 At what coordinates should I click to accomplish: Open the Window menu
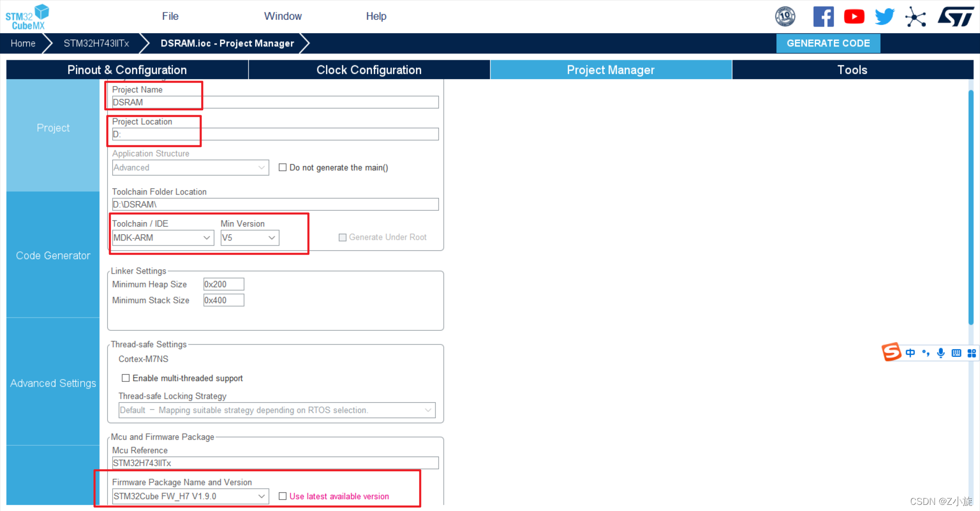[283, 16]
